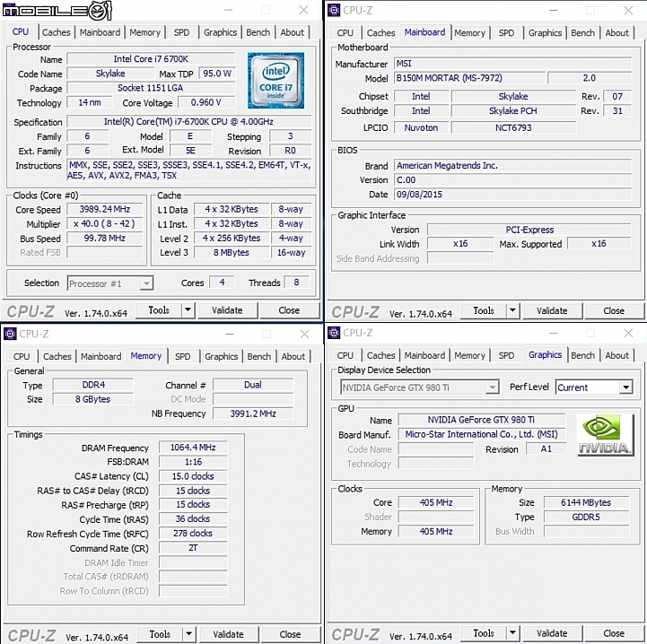Click Close button in Graphics window
This screenshot has width=647, height=644.
614,633
